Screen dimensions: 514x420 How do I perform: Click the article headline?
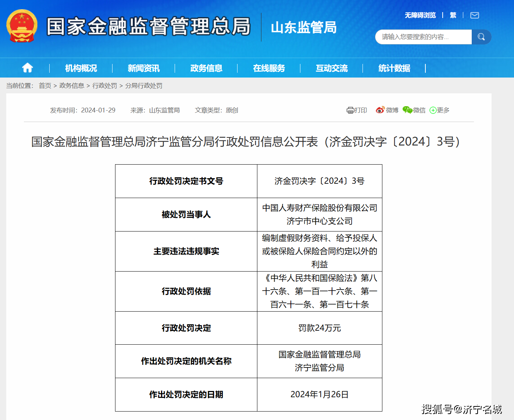pyautogui.click(x=246, y=141)
